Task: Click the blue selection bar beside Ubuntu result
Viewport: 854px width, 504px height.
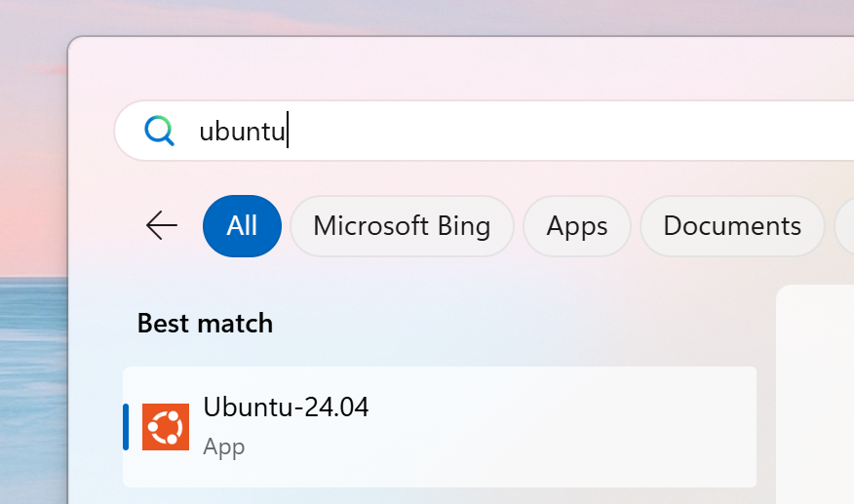Action: pyautogui.click(x=126, y=427)
